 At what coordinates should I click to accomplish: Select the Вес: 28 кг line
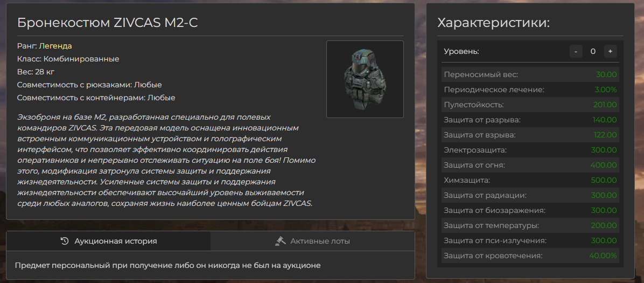[36, 72]
